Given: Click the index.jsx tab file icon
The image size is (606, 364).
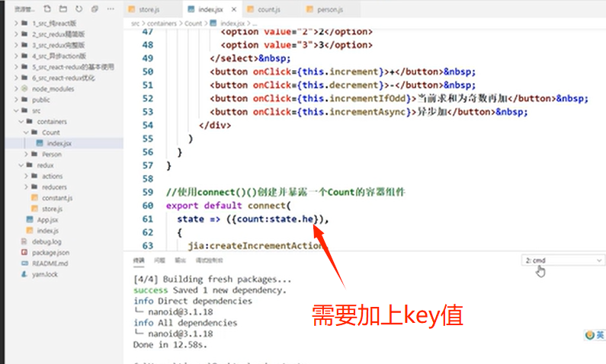Looking at the screenshot, I should click(x=191, y=9).
